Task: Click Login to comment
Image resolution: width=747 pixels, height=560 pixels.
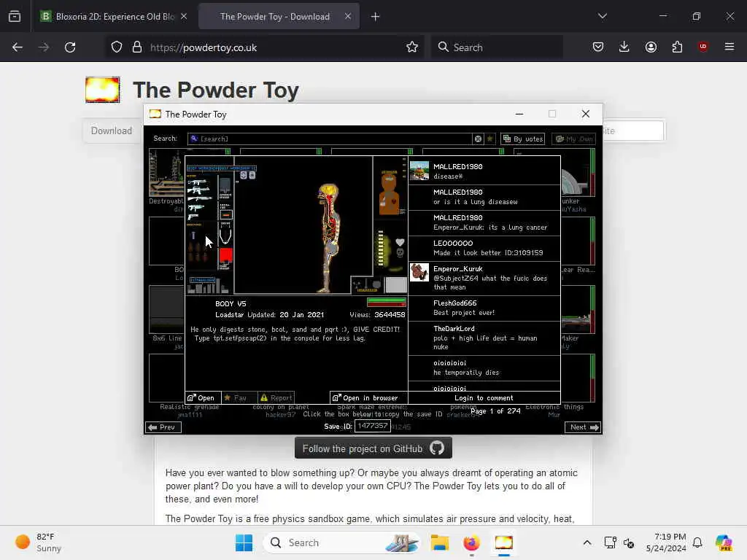Action: [x=484, y=397]
